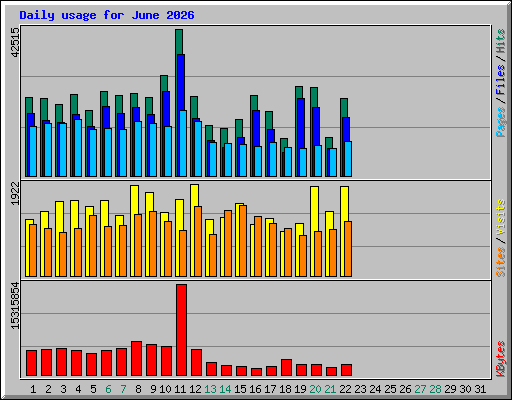Viewport: 512px width, 400px height.
Task: Select day 31 on the x-axis
Action: [480, 389]
